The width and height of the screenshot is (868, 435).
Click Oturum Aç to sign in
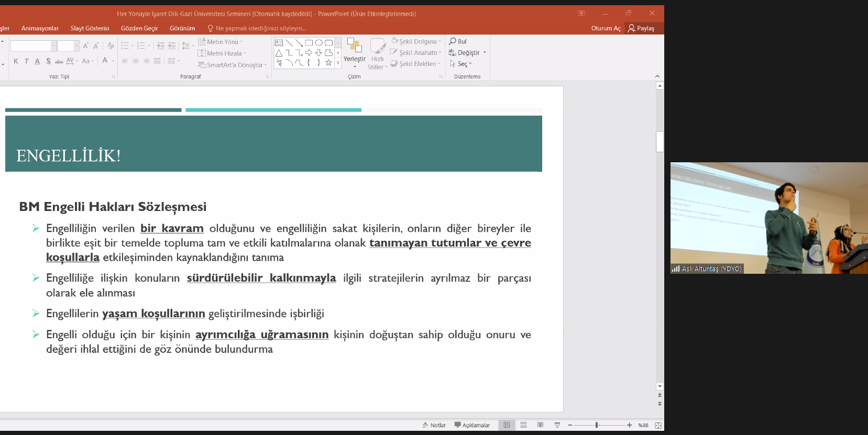click(x=606, y=28)
